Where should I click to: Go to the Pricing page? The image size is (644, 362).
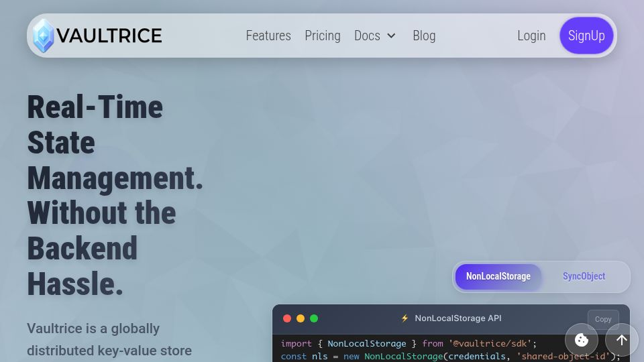[x=323, y=36]
